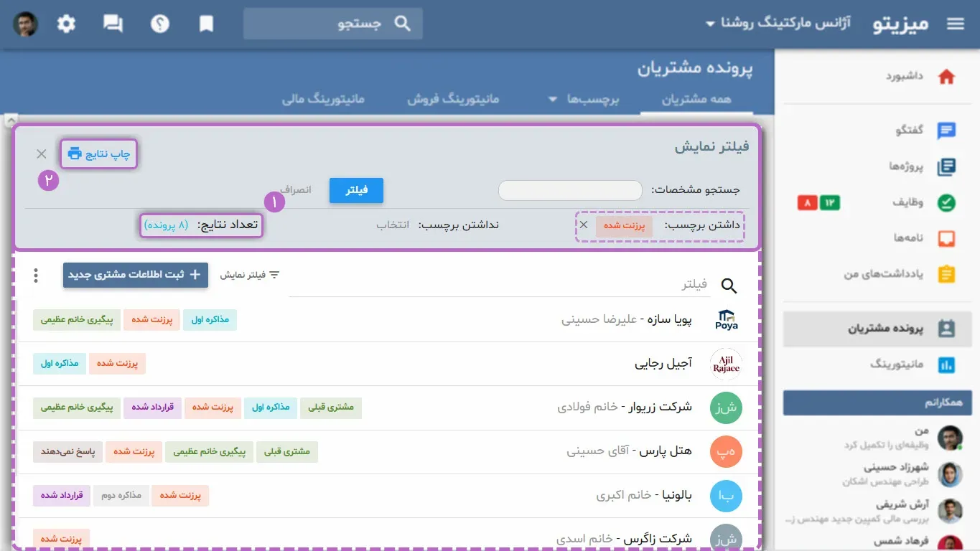Click the میزیتو logo
Screen dimensions: 980x551
[x=900, y=24]
